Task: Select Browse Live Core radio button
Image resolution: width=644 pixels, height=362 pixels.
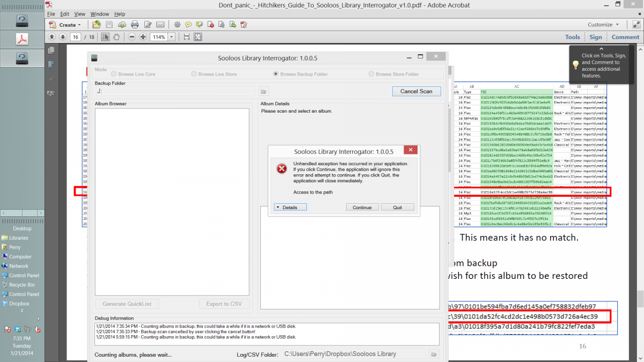Action: click(114, 74)
